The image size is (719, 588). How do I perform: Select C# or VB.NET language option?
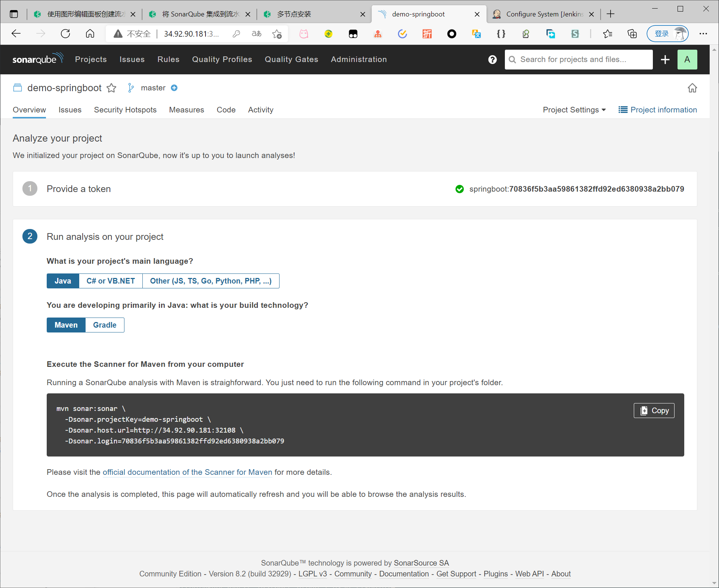coord(111,281)
